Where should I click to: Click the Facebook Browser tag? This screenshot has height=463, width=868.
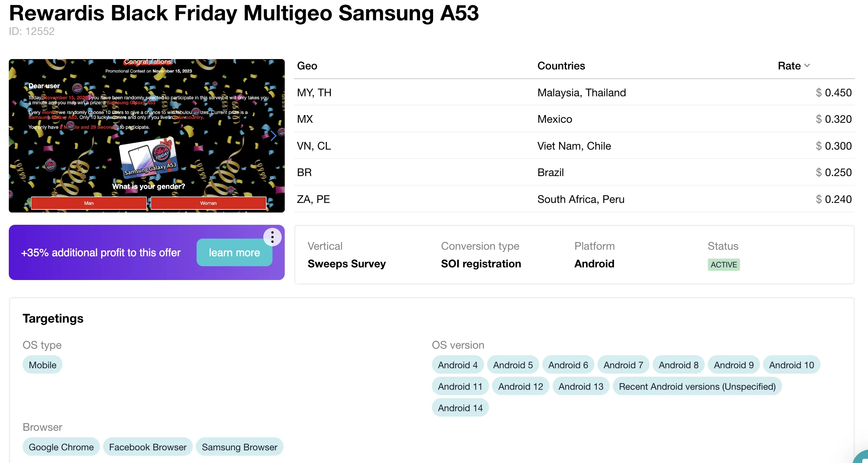(148, 447)
